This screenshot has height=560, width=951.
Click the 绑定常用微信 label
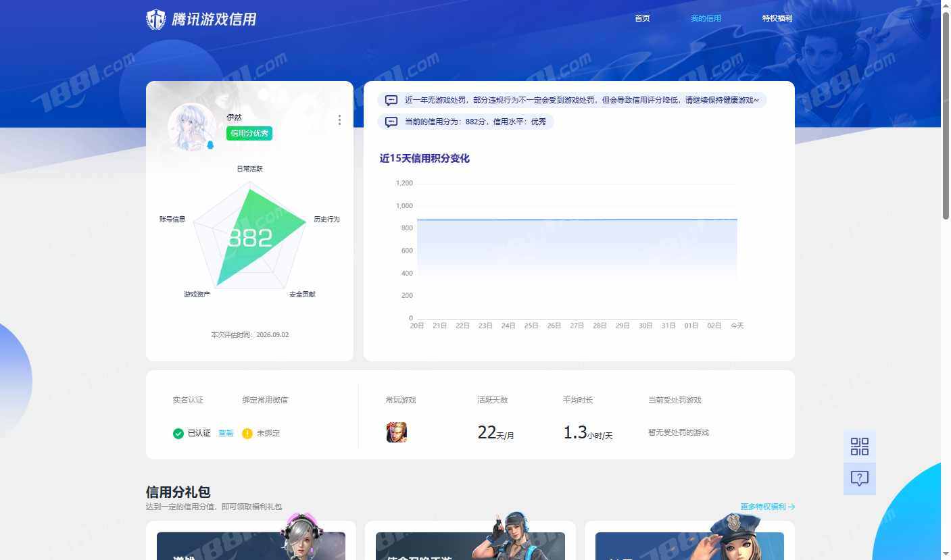(x=265, y=400)
